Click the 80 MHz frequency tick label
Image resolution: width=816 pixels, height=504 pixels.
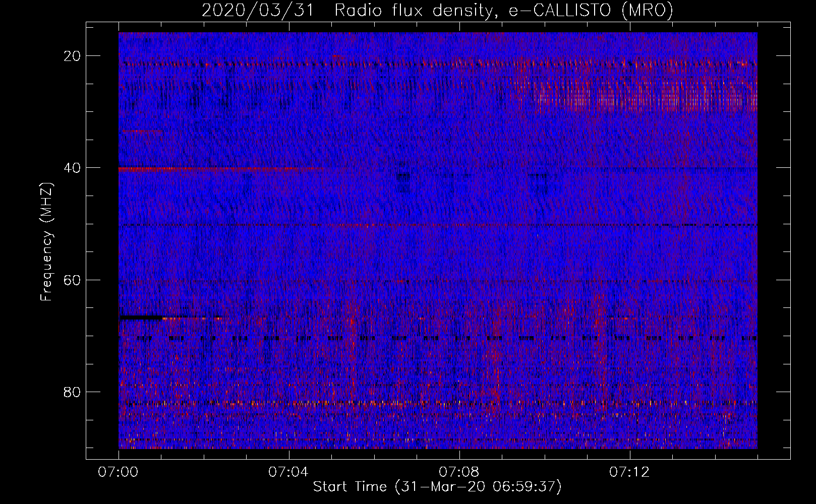[72, 392]
